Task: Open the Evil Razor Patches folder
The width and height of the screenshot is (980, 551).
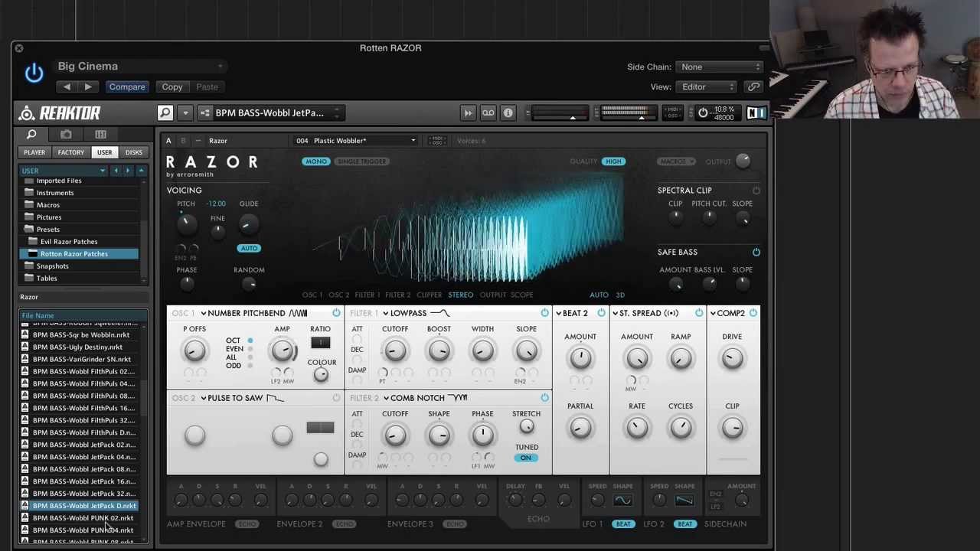Action: coord(69,242)
